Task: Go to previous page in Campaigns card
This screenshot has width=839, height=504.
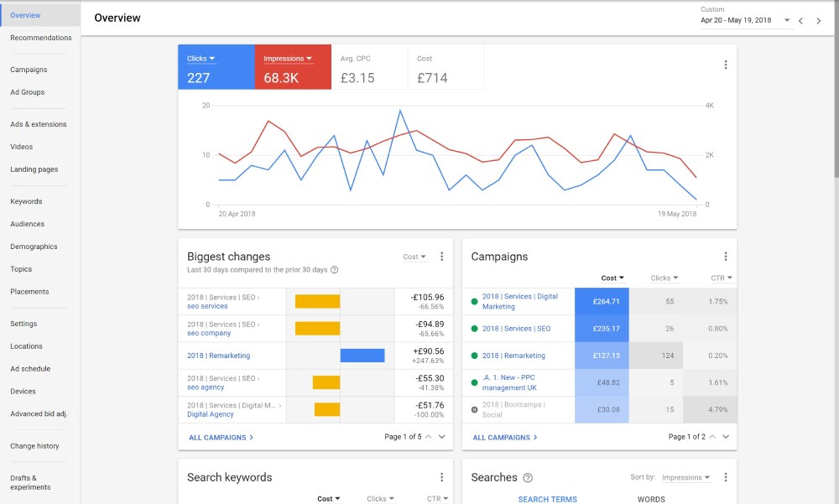Action: tap(712, 437)
